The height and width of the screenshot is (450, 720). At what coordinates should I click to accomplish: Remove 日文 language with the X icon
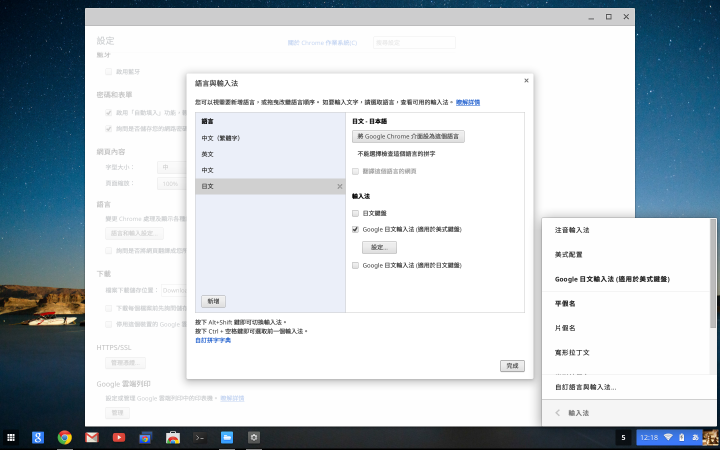340,186
